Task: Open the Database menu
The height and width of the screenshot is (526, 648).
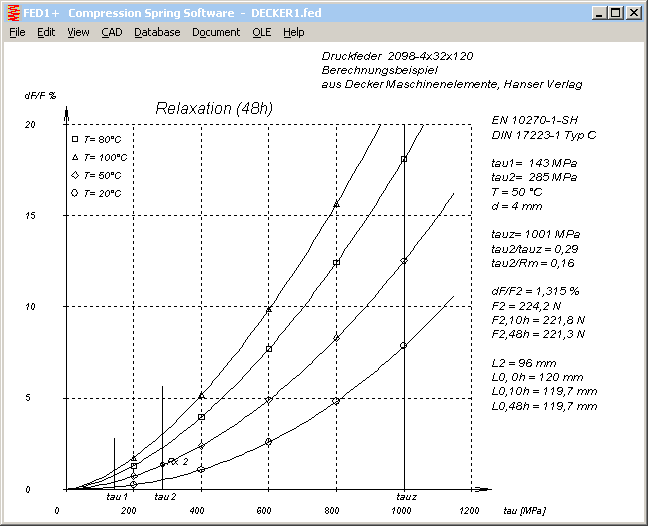Action: [x=157, y=32]
